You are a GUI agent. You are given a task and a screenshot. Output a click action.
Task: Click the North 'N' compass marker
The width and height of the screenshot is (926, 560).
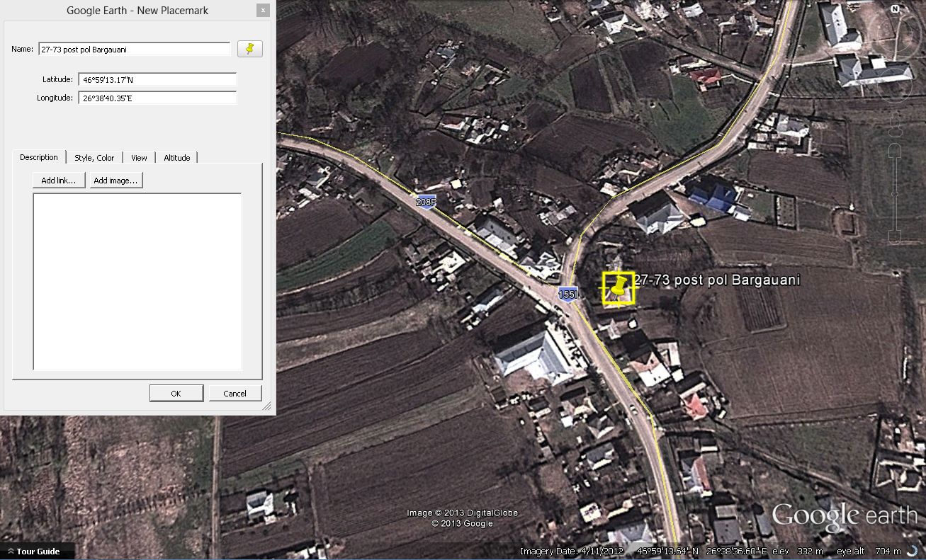[895, 9]
